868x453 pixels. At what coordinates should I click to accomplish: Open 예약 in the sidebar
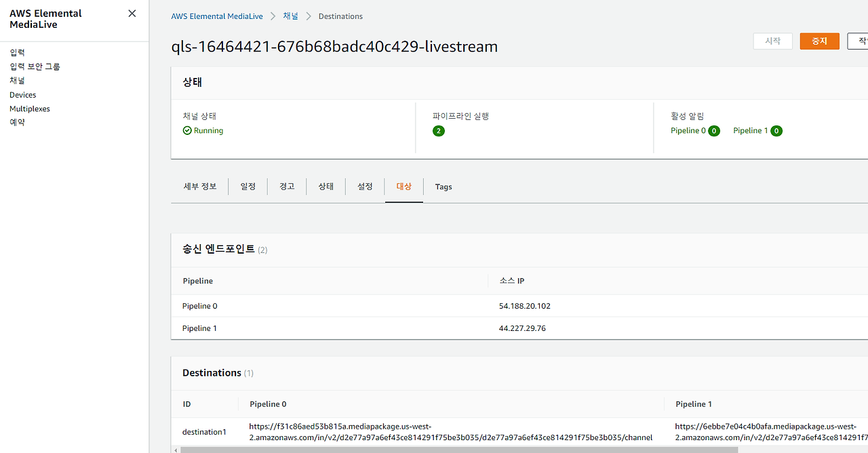click(17, 123)
